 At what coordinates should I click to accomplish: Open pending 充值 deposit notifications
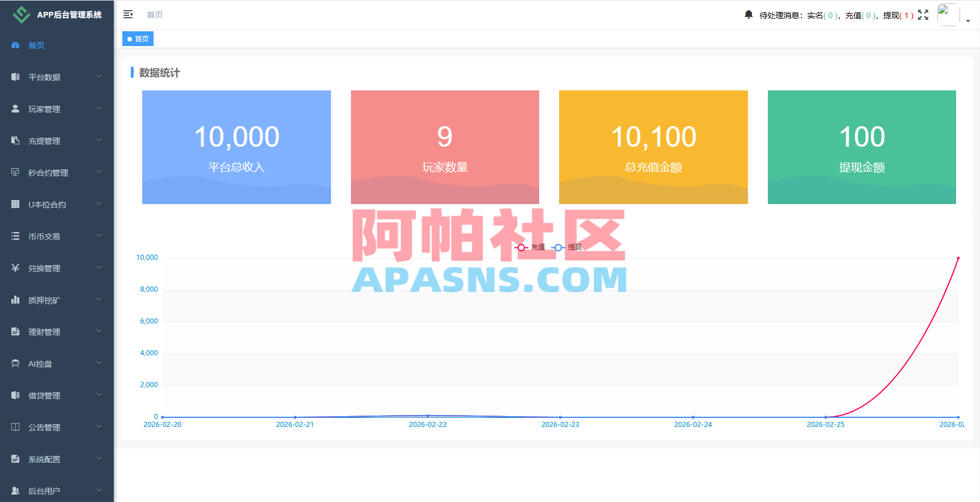(861, 15)
